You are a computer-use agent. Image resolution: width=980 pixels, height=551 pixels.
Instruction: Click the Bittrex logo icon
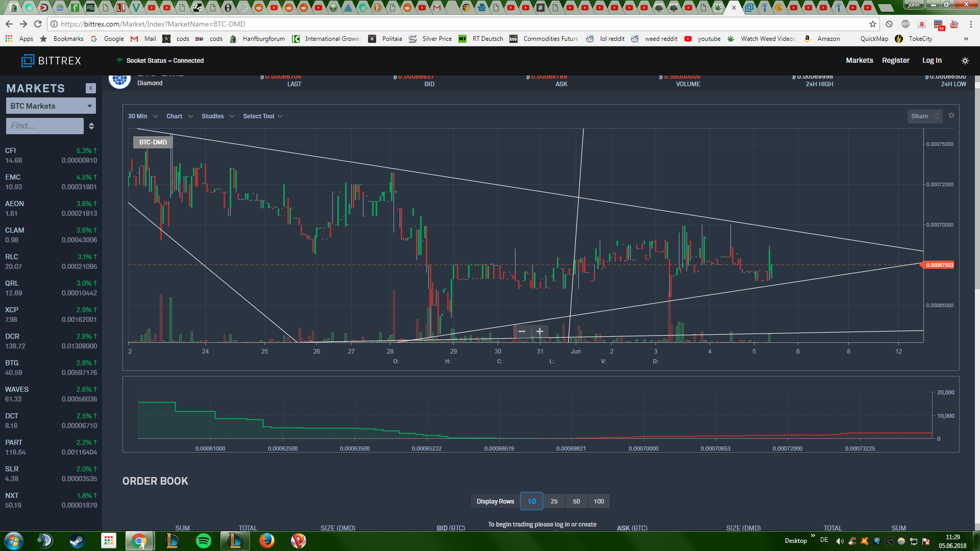28,61
